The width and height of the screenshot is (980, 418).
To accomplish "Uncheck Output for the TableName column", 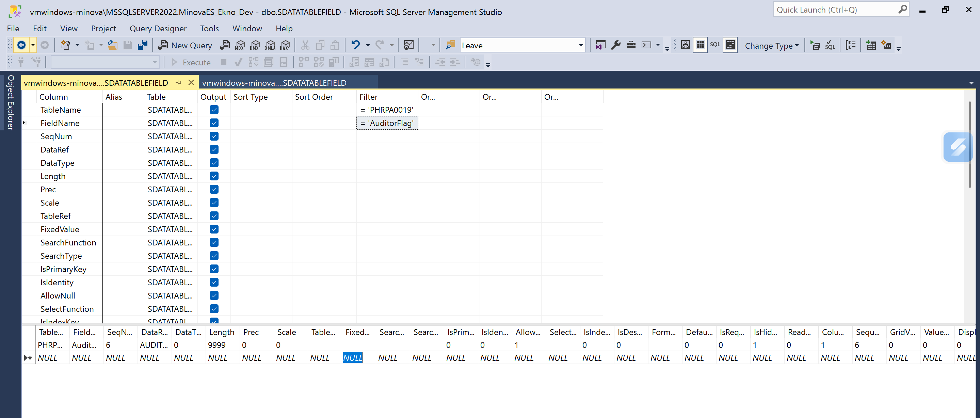I will click(x=214, y=110).
